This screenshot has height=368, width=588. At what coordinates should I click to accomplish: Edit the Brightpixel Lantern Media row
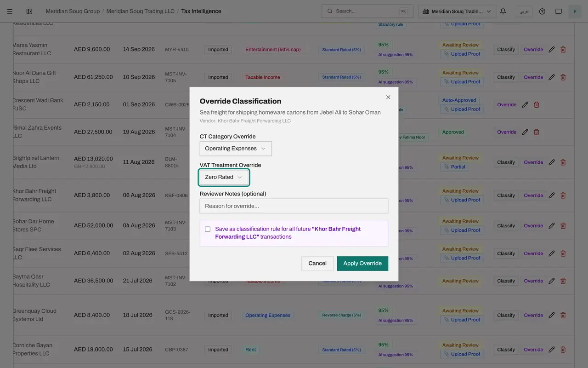click(x=552, y=162)
